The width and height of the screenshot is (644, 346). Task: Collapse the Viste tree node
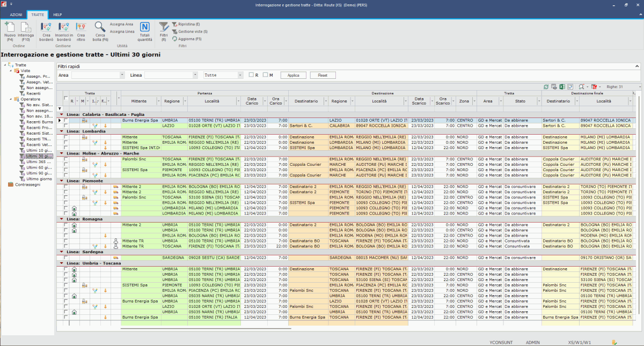[11, 70]
